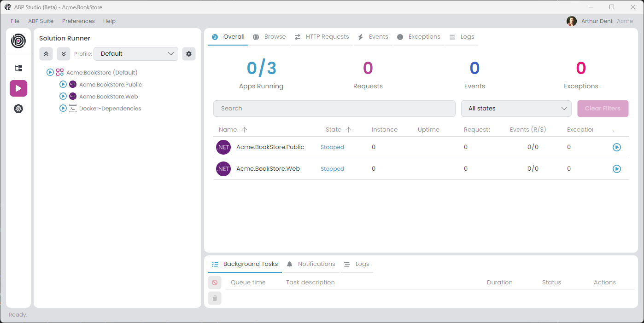Start Acme.BookStore (Default) from tree play icon
Screen dimensions: 644x323
(50, 72)
